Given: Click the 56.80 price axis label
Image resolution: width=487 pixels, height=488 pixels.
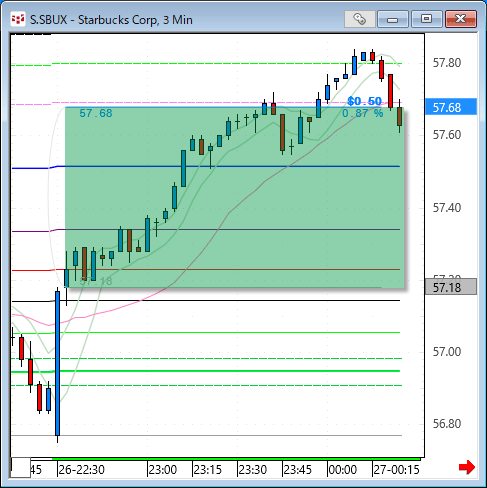Looking at the screenshot, I should (447, 424).
